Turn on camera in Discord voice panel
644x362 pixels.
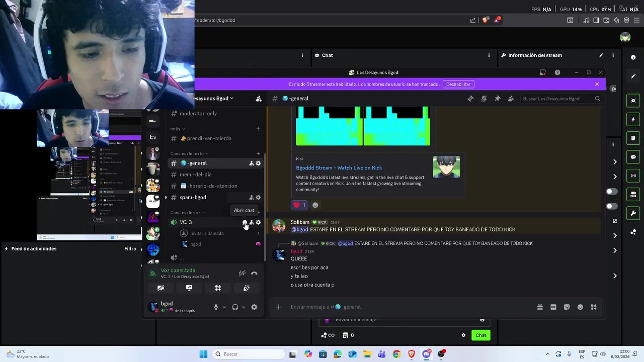coord(160,288)
